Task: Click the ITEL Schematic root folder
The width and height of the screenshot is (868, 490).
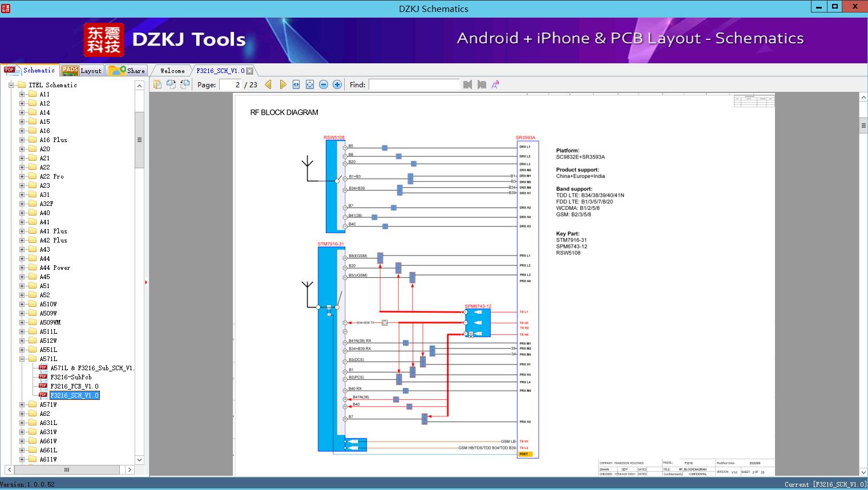Action: click(53, 85)
